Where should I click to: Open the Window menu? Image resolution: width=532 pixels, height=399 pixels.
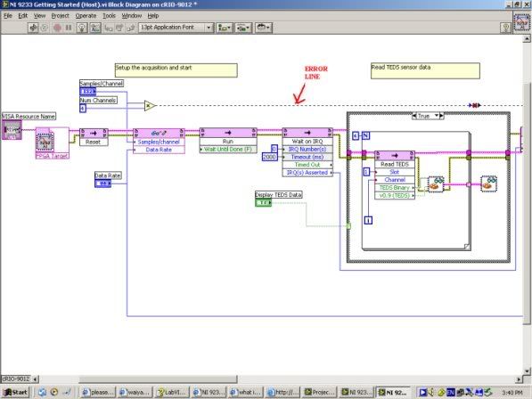(x=132, y=16)
